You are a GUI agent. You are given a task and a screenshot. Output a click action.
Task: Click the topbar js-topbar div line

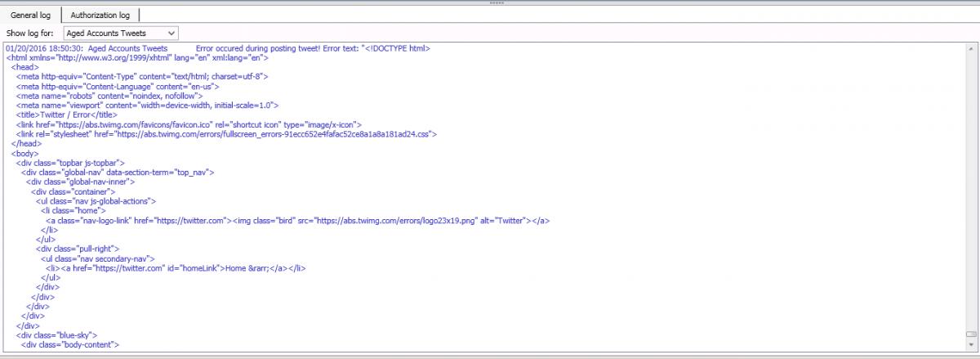click(70, 162)
